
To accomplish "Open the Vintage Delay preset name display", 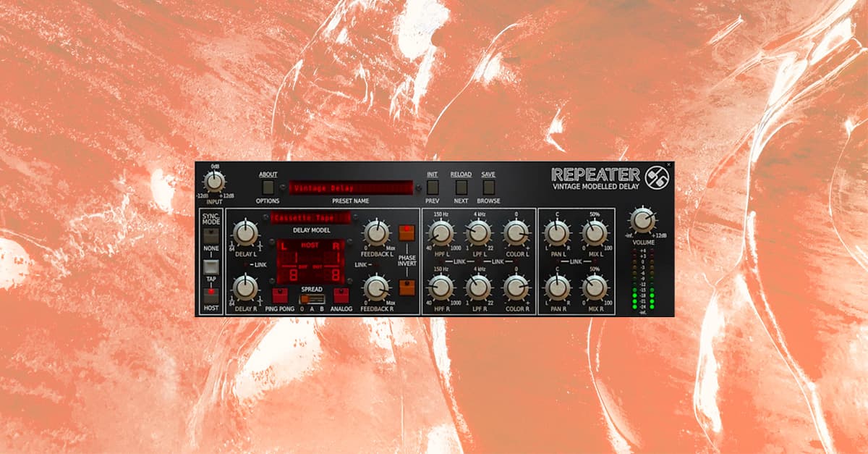I will coord(351,188).
